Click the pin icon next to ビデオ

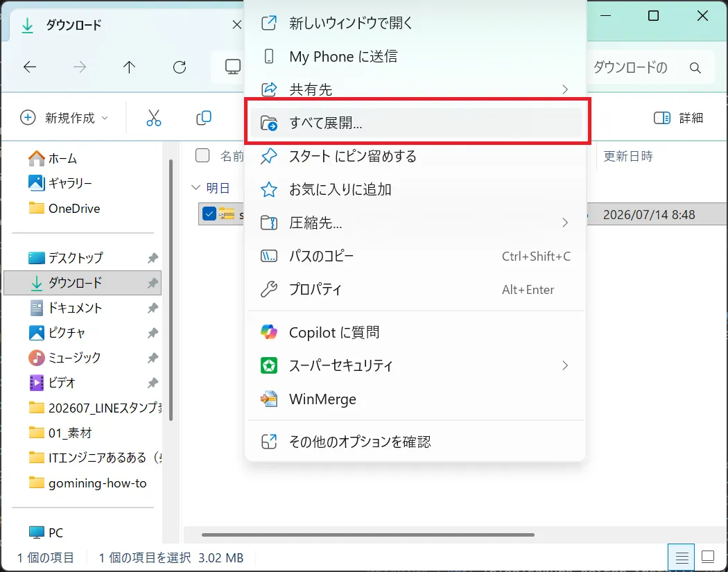(x=153, y=383)
